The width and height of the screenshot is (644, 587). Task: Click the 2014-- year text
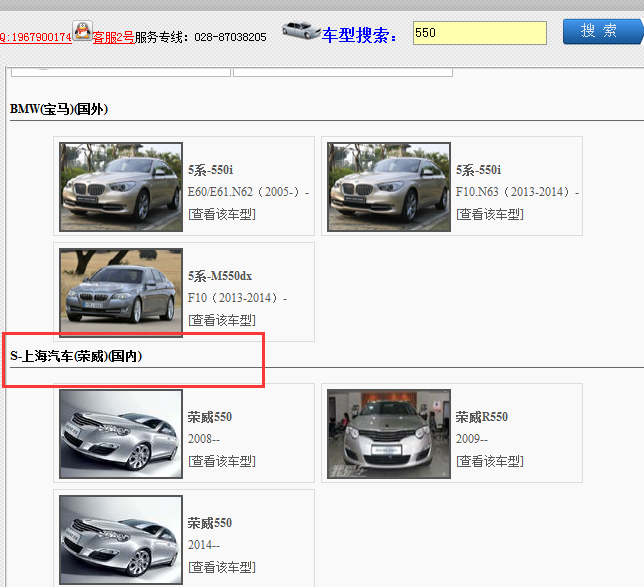tap(204, 545)
